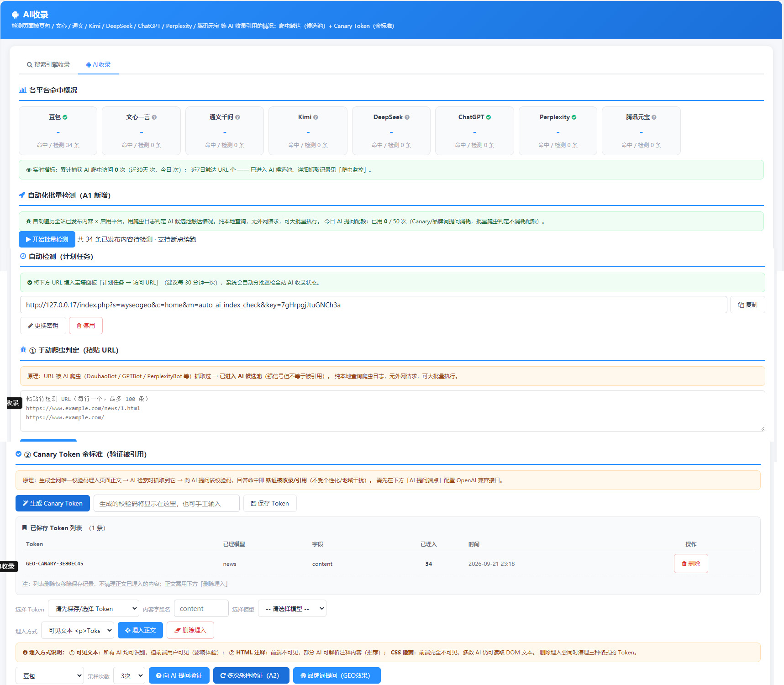Click the 已埋入 count 34 cell
Viewport: 784px width, 685px height.
click(429, 564)
